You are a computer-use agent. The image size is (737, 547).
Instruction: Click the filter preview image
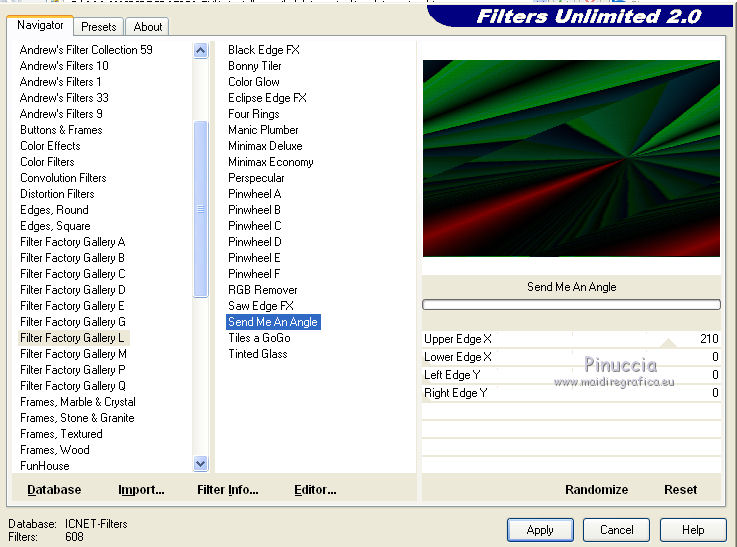tap(571, 158)
